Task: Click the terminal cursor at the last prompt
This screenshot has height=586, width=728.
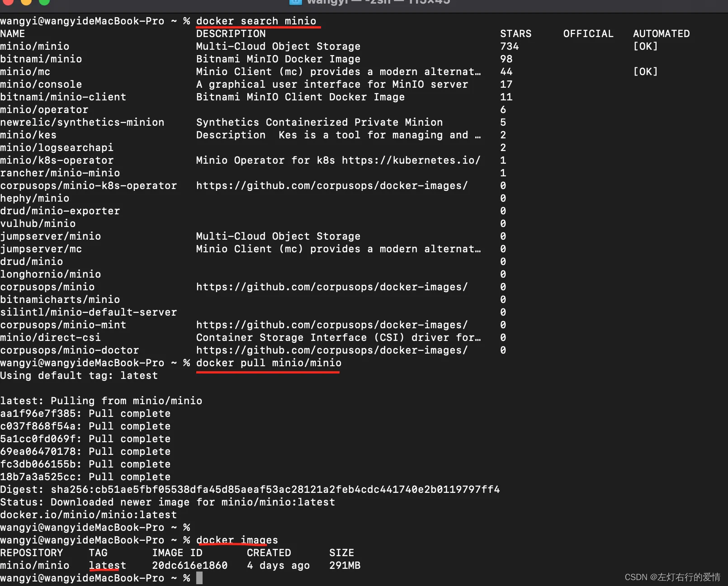Action: click(199, 578)
